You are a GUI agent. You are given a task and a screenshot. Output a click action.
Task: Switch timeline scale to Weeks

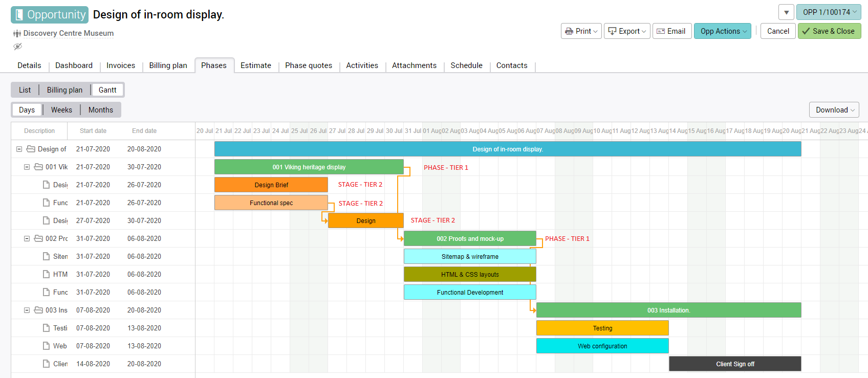(x=61, y=110)
